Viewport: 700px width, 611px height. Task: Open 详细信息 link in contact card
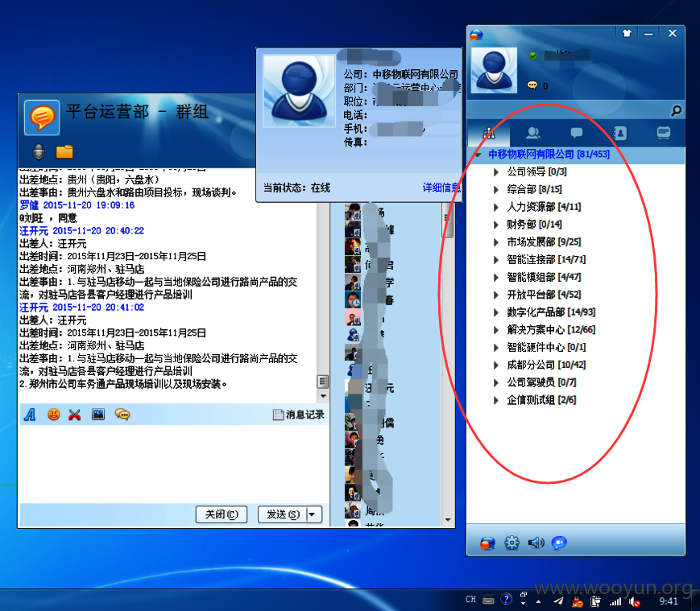tap(441, 188)
